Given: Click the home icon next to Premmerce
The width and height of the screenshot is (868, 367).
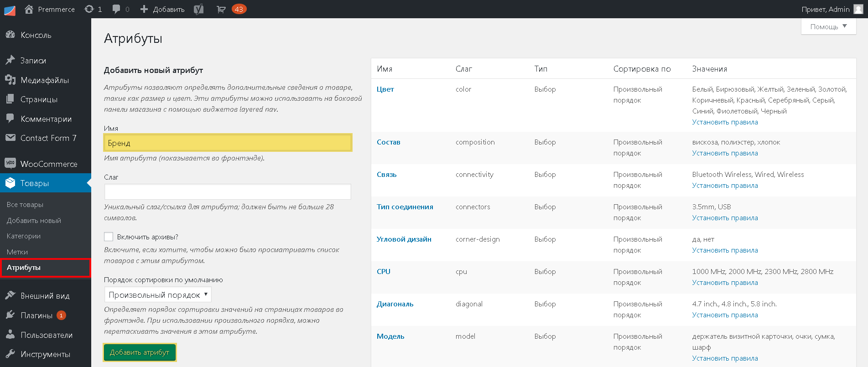Looking at the screenshot, I should pos(29,9).
